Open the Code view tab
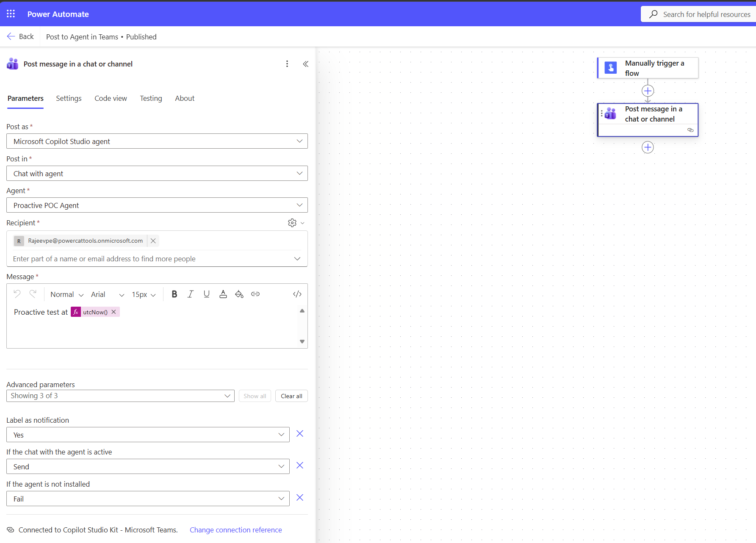The width and height of the screenshot is (756, 543). pyautogui.click(x=111, y=98)
